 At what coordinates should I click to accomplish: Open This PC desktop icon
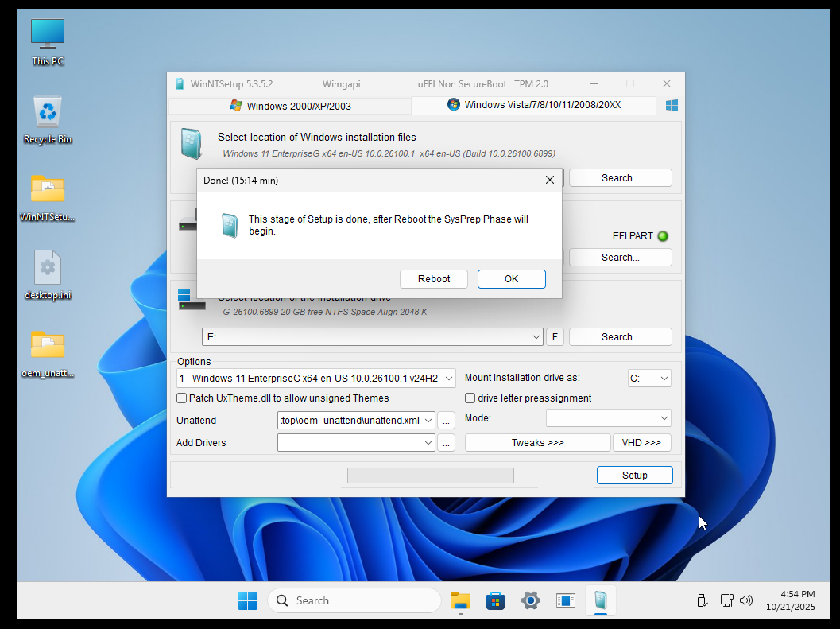pyautogui.click(x=48, y=42)
